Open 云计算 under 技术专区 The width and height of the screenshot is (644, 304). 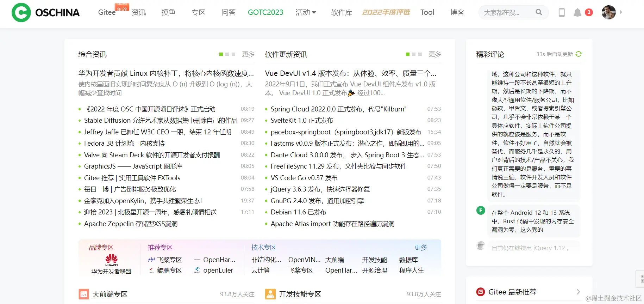pyautogui.click(x=261, y=270)
